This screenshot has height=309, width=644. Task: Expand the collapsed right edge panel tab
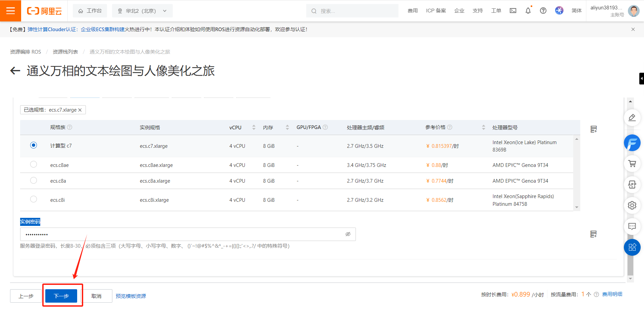(641, 79)
